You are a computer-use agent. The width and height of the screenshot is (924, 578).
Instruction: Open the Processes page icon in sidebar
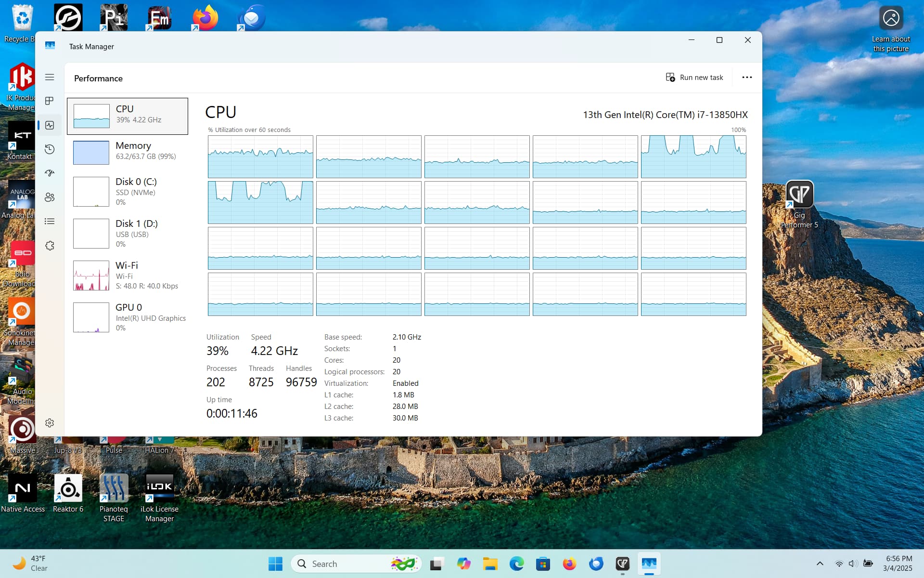pyautogui.click(x=50, y=101)
